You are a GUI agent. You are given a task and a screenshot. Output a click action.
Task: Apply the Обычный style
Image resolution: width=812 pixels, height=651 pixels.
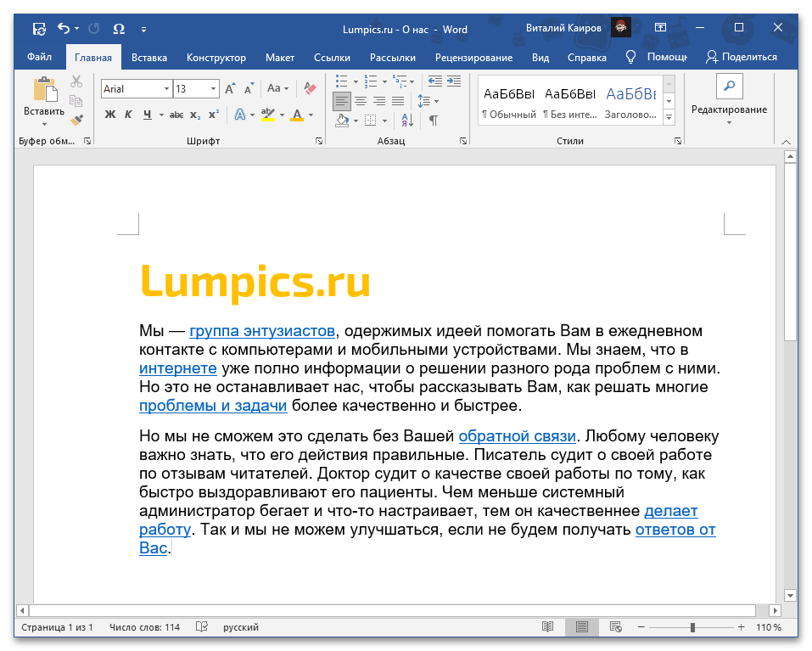pos(509,102)
